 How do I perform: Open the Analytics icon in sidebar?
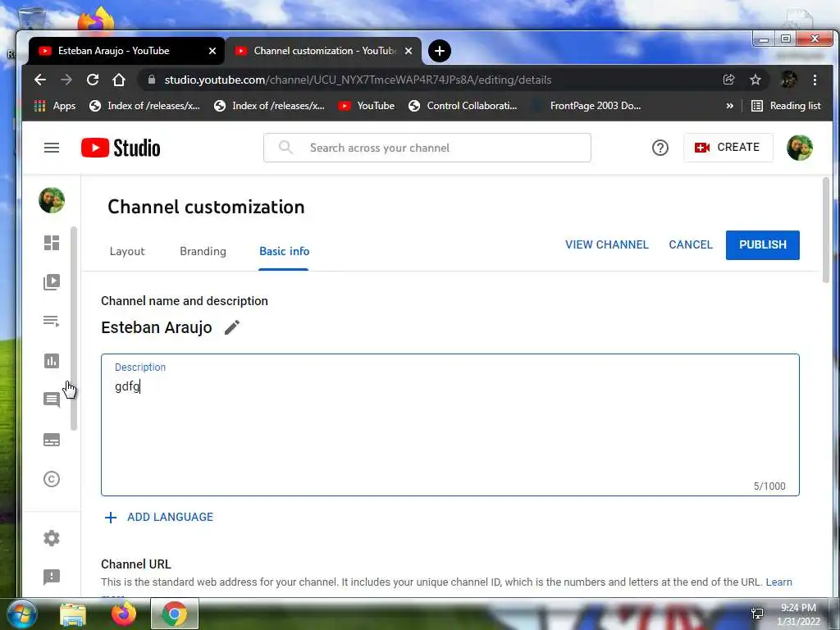pos(52,361)
